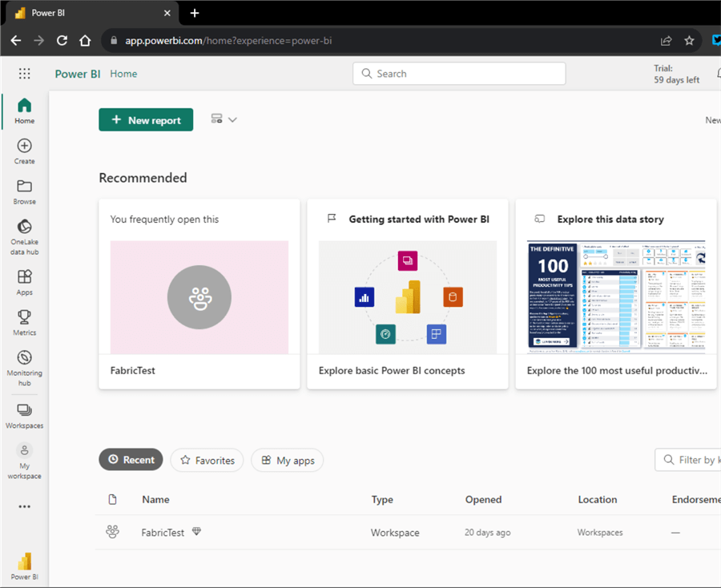Show more sidebar options ellipsis

[x=24, y=506]
